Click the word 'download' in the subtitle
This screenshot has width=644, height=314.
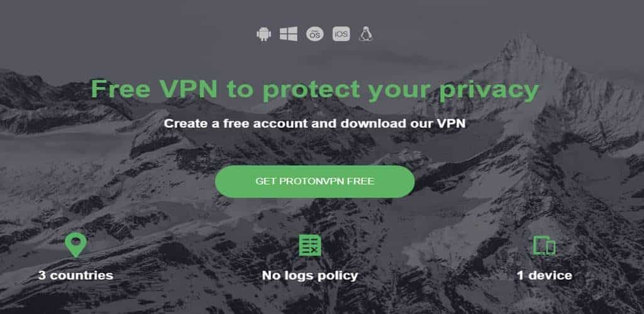(x=370, y=123)
